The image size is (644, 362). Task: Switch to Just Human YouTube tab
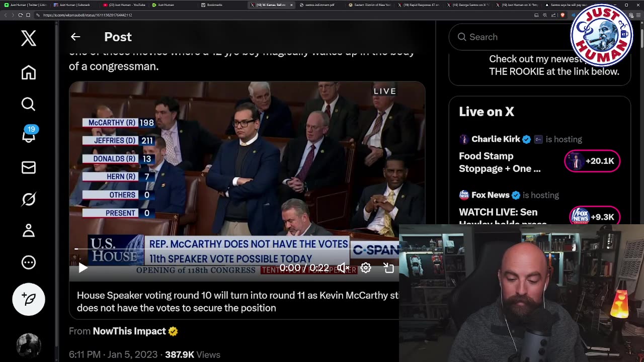[124, 5]
